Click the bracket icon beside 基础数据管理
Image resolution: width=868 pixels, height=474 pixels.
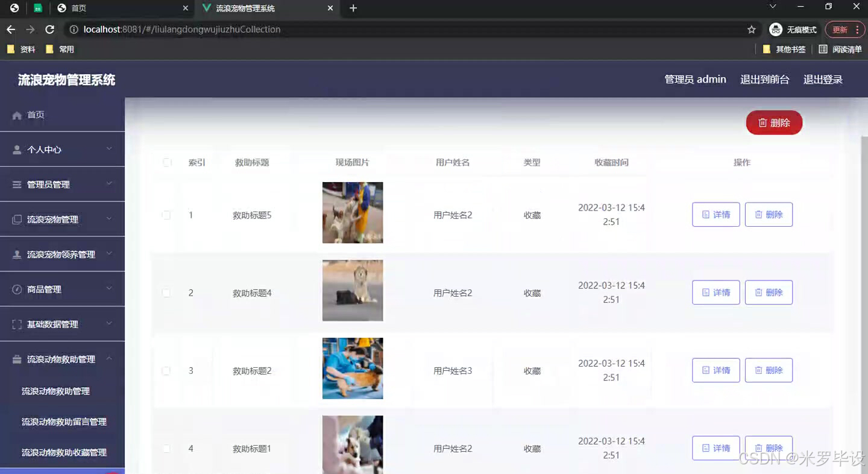[x=17, y=324]
